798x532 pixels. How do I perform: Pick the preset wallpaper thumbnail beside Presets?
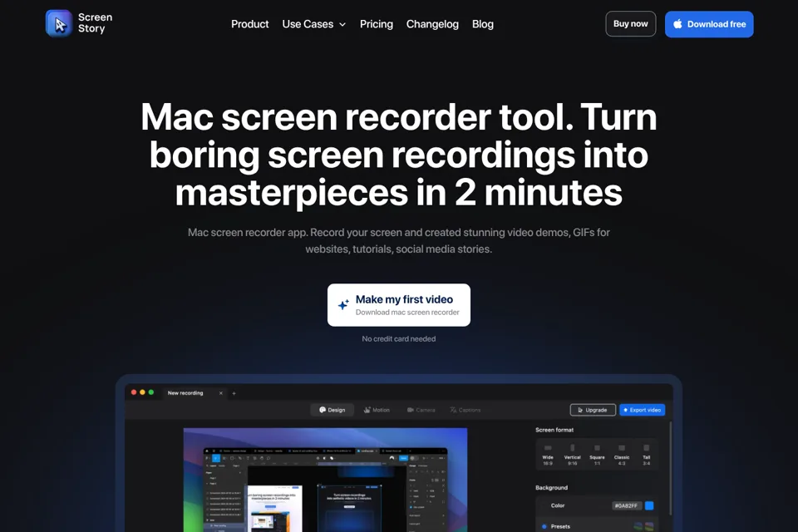(x=643, y=526)
